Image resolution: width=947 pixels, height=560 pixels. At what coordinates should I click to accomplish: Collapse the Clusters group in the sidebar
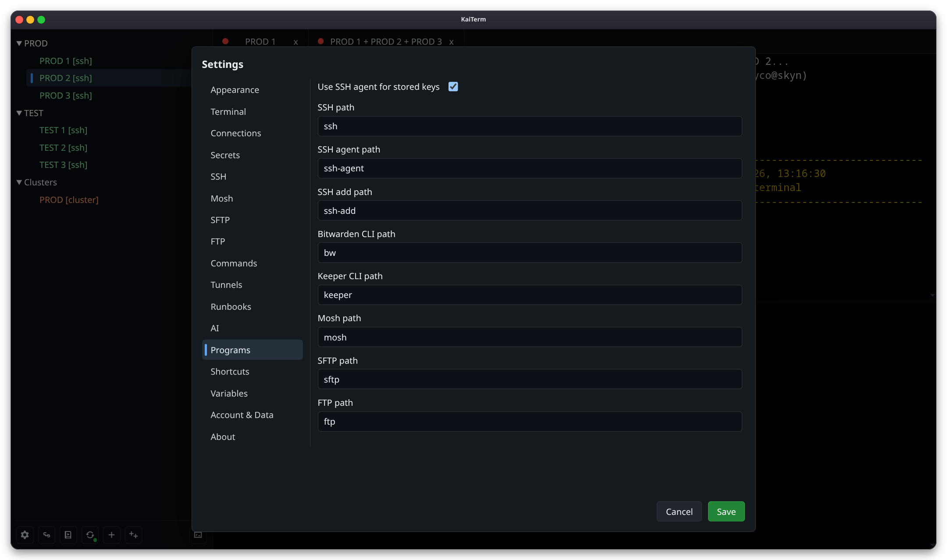pyautogui.click(x=19, y=182)
